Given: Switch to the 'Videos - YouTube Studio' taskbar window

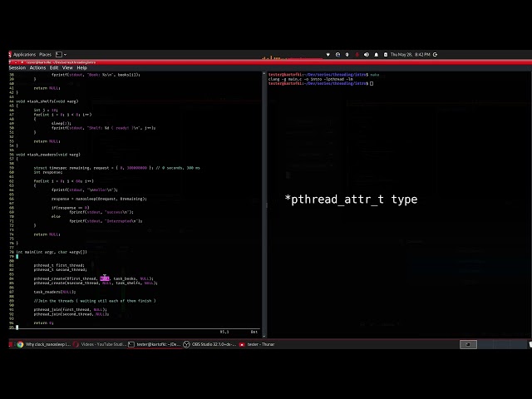Looking at the screenshot, I should [x=100, y=344].
